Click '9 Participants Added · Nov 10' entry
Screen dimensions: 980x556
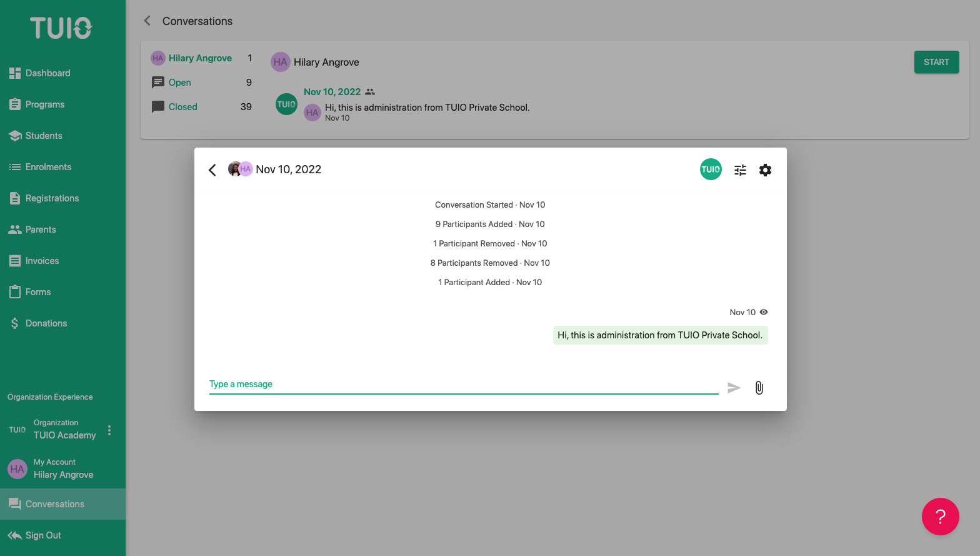(490, 224)
